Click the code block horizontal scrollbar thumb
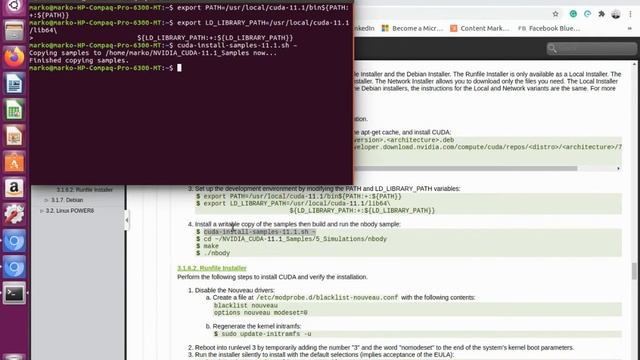 [x=465, y=168]
